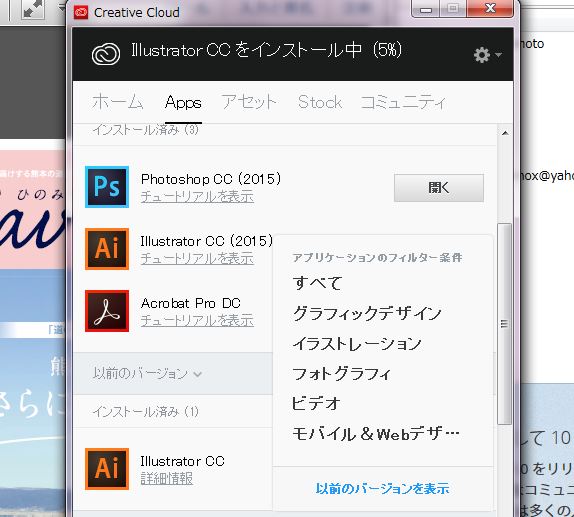Screen dimensions: 574x517
Task: Click the Photoshop CC (2015) app icon
Action: (x=107, y=187)
